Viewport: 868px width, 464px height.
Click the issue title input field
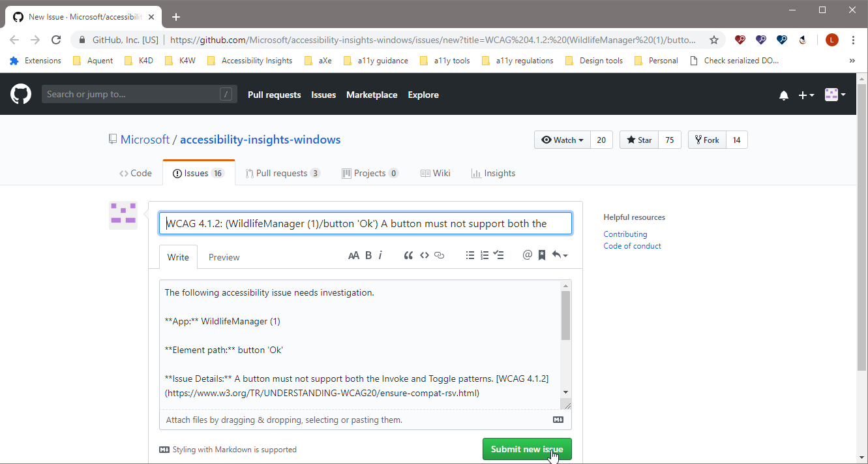(366, 223)
